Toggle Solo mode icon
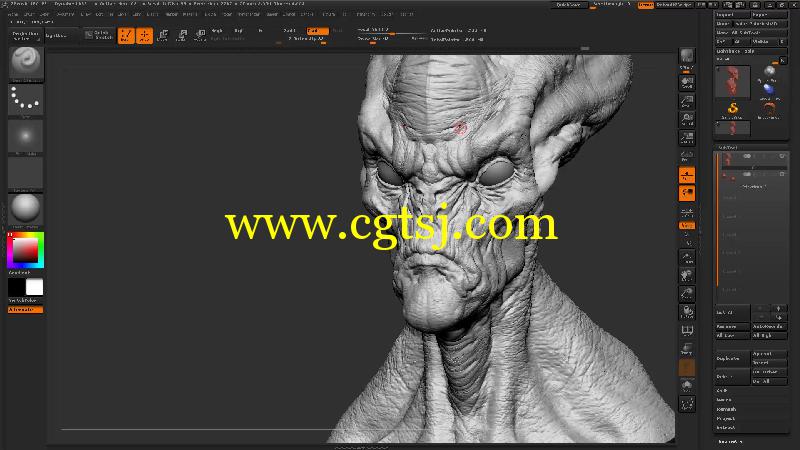 (687, 386)
